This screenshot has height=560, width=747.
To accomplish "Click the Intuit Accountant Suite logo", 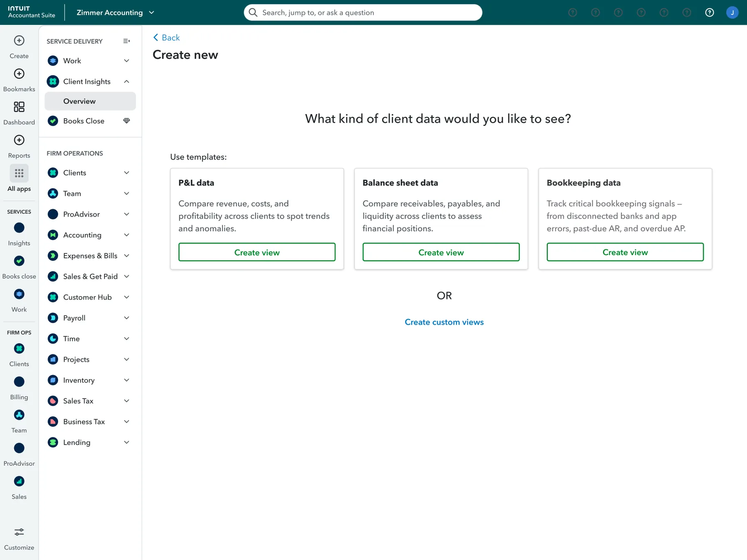I will click(x=32, y=12).
